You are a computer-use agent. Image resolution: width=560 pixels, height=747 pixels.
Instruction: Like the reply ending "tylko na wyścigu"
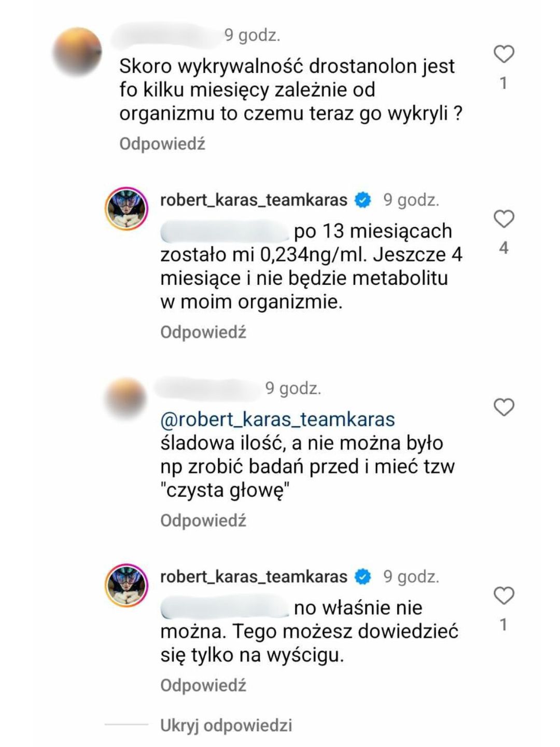[x=503, y=596]
